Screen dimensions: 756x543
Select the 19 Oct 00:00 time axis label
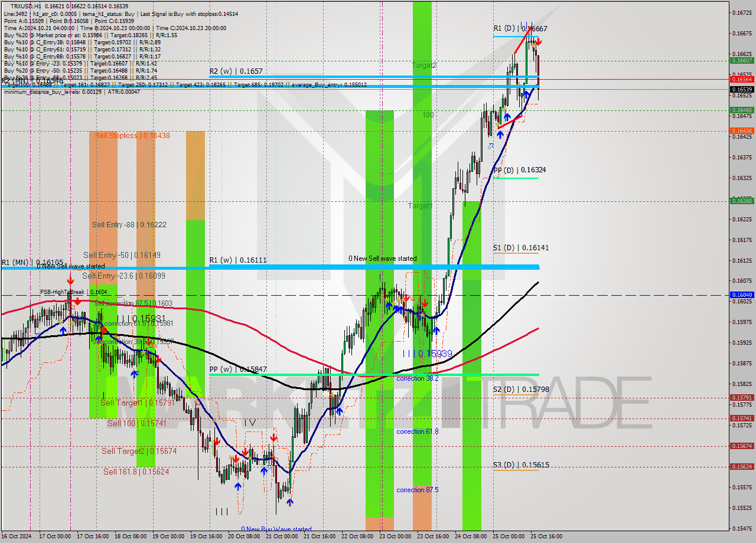tap(168, 537)
